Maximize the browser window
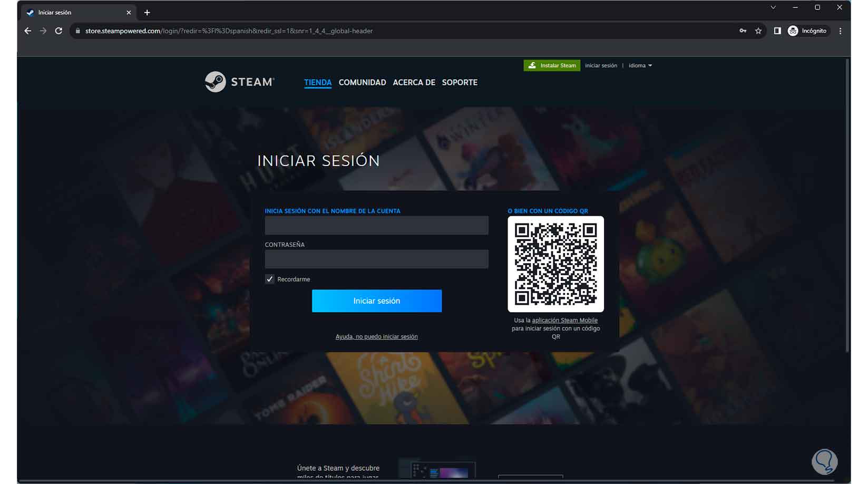Image resolution: width=868 pixels, height=484 pixels. (817, 7)
